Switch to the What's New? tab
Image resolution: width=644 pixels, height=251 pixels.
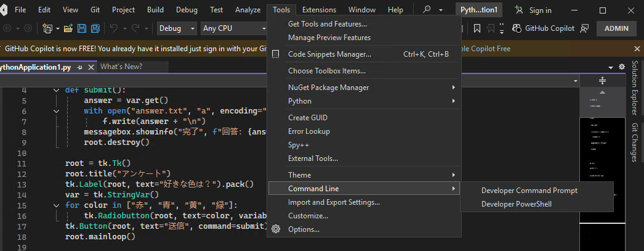coord(121,67)
